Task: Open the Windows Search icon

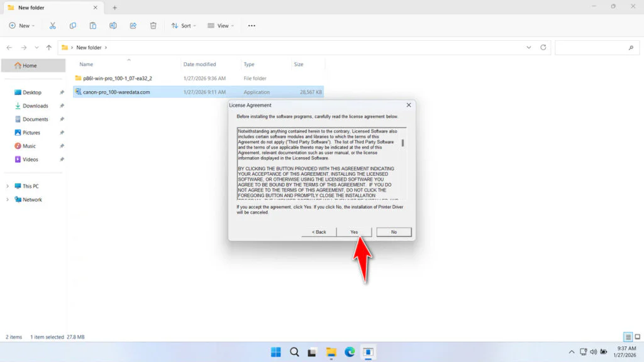Action: (x=294, y=352)
